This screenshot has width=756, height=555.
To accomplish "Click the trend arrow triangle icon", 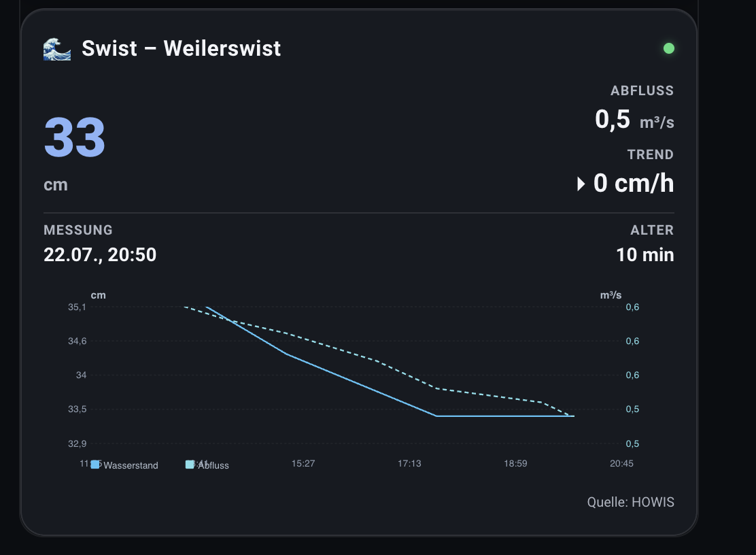I will click(581, 184).
